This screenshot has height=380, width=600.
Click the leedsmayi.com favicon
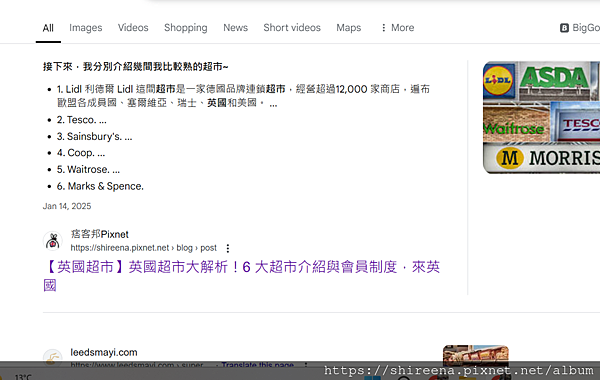(x=53, y=358)
